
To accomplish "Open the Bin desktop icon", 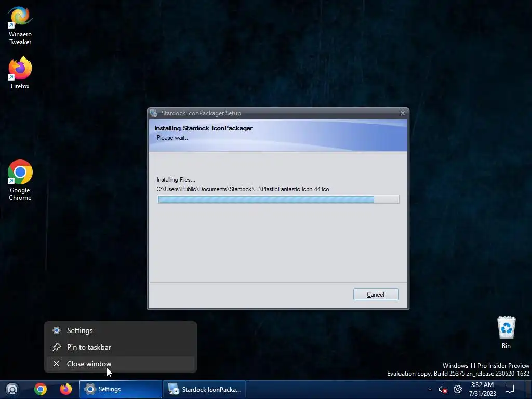I will (506, 332).
